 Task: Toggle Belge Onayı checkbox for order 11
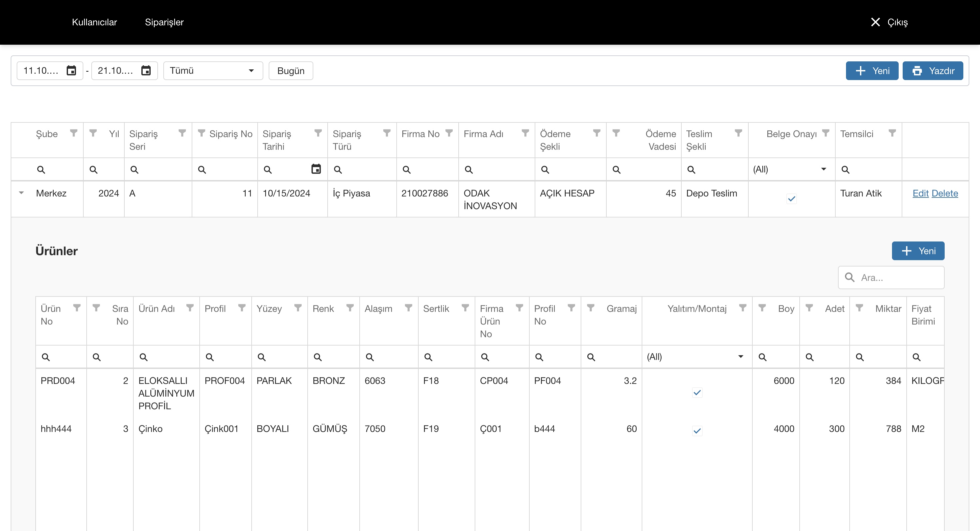point(791,199)
